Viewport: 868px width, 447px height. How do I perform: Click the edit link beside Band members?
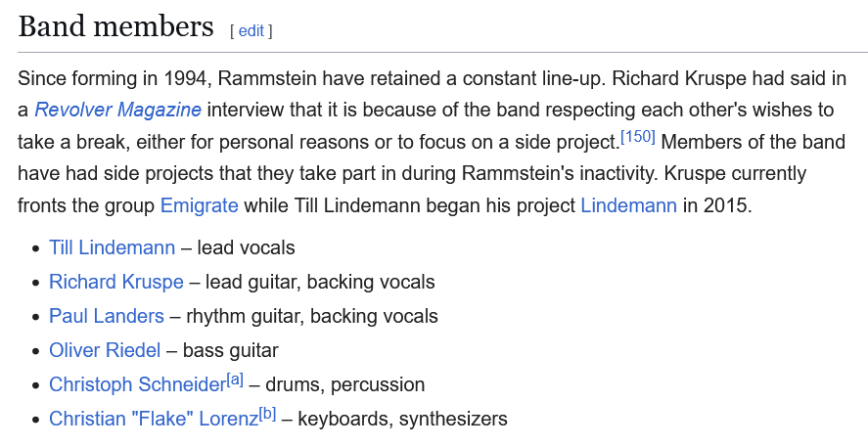point(251,31)
